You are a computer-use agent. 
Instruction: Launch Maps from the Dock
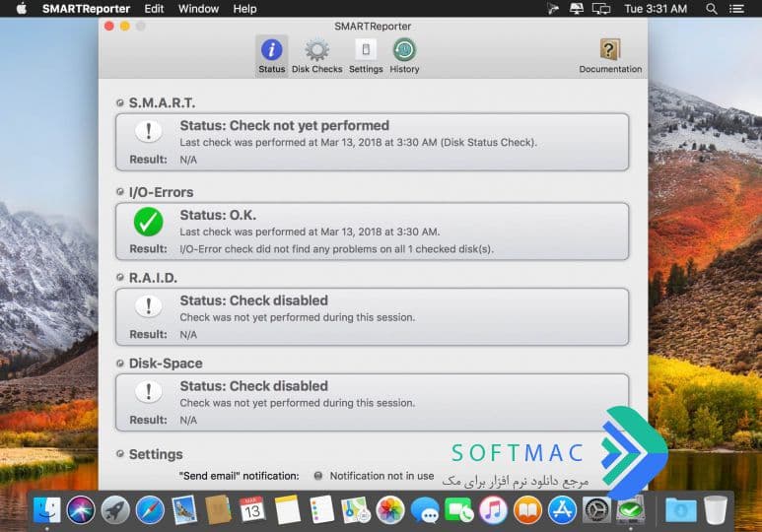[356, 510]
